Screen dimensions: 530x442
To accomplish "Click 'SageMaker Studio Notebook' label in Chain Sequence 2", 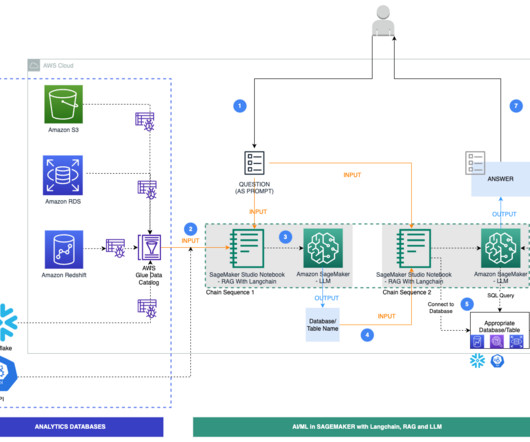I will 414,278.
